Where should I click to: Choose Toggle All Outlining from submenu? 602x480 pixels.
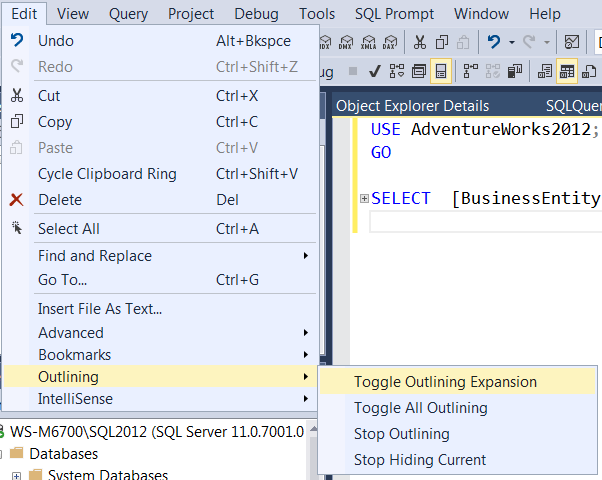click(x=420, y=408)
